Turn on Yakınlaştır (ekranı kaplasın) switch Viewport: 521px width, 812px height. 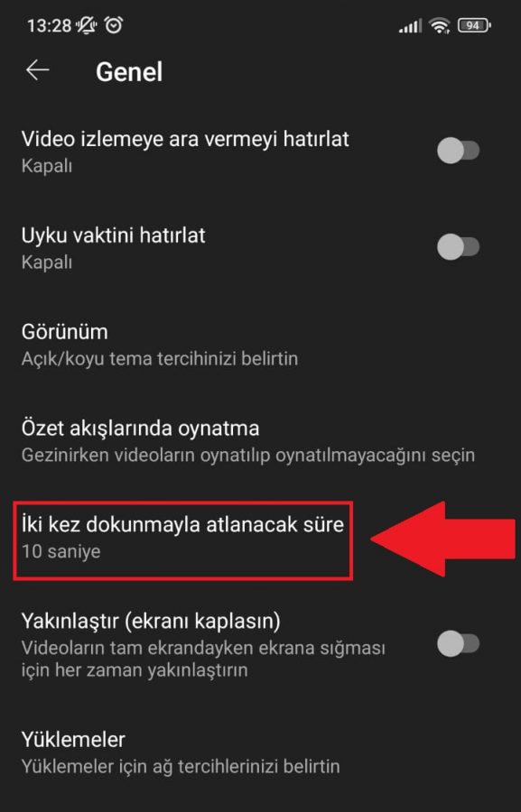click(x=459, y=644)
